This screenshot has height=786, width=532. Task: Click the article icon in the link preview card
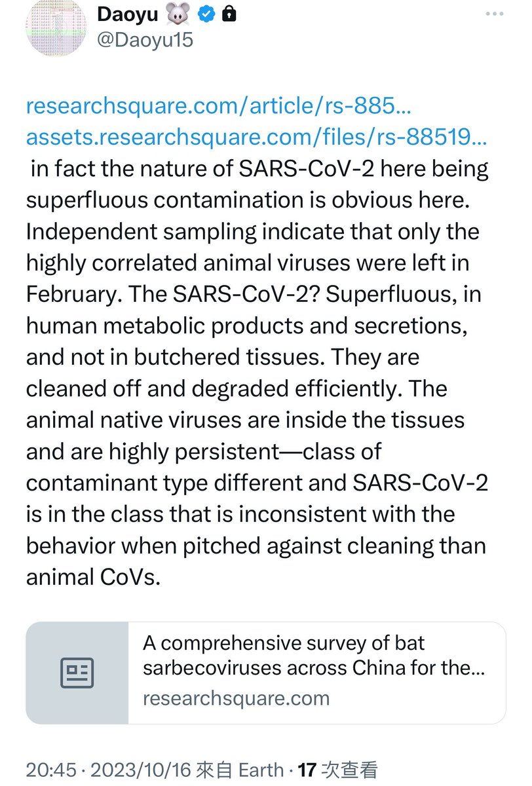tap(77, 673)
